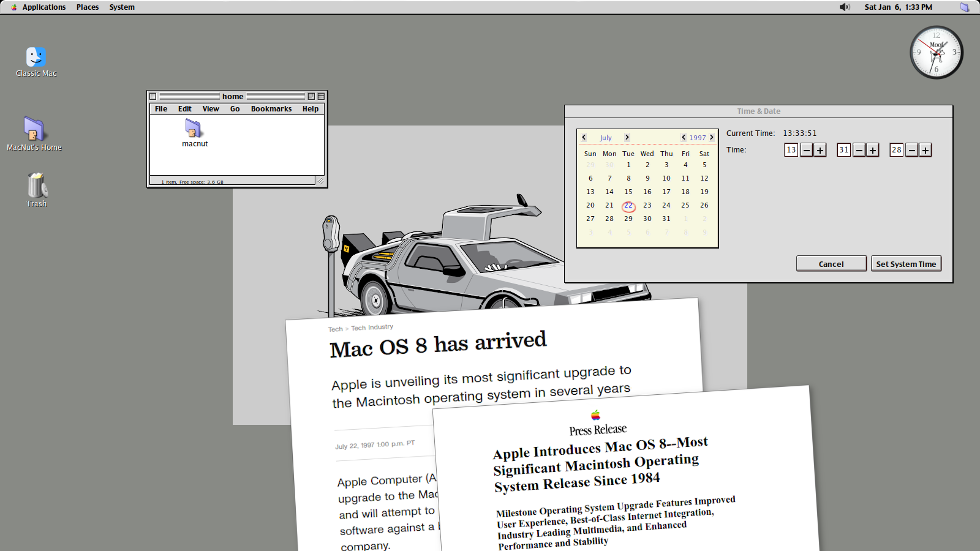Go to previous year before 1997

684,138
